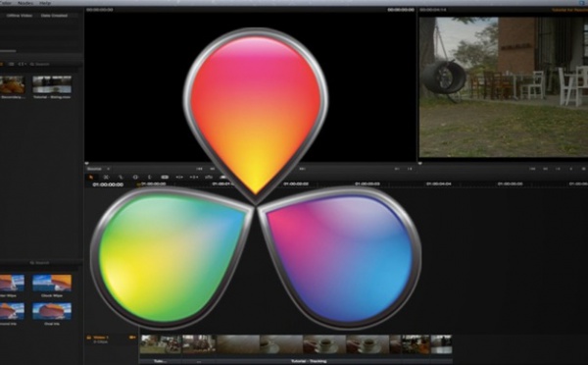
Task: Click the timeline ruler at 01:00:03:03
Action: [367, 184]
